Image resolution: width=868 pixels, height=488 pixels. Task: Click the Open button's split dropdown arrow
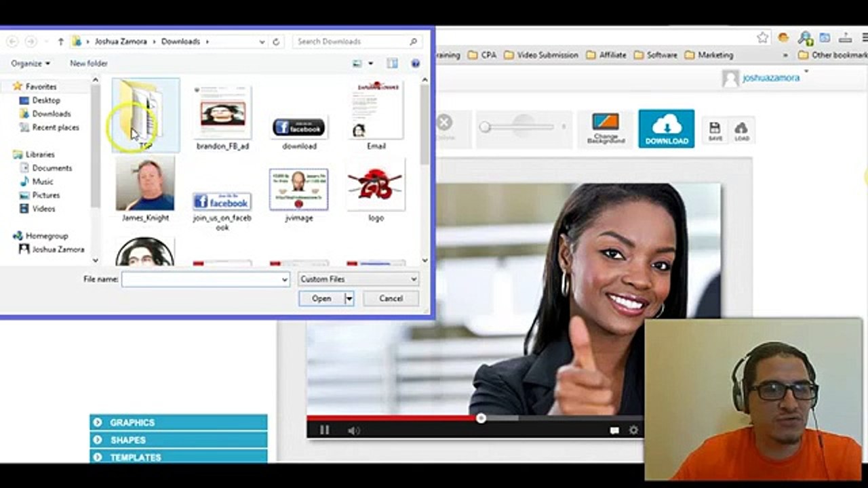pos(349,298)
